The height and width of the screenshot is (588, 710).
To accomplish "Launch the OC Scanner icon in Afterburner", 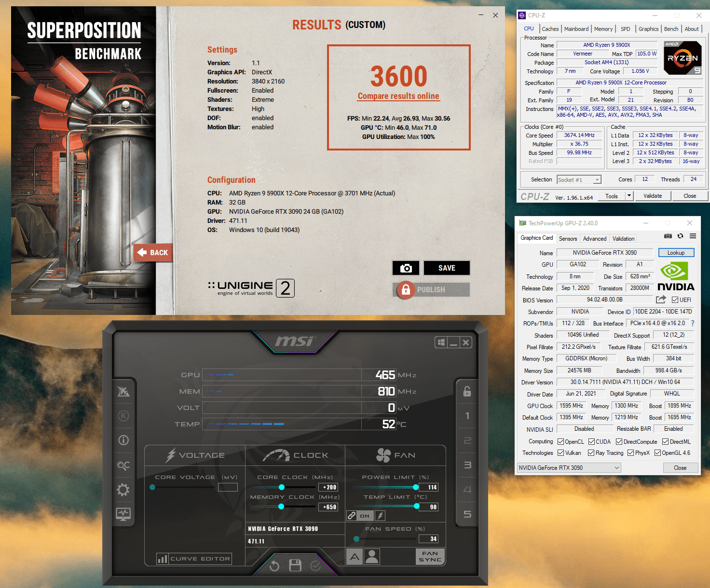I will [123, 465].
